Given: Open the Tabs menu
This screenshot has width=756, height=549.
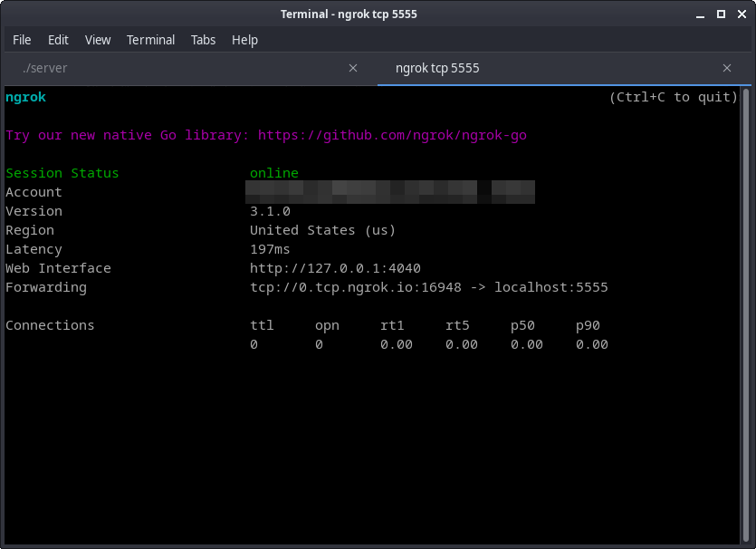Looking at the screenshot, I should click(203, 40).
